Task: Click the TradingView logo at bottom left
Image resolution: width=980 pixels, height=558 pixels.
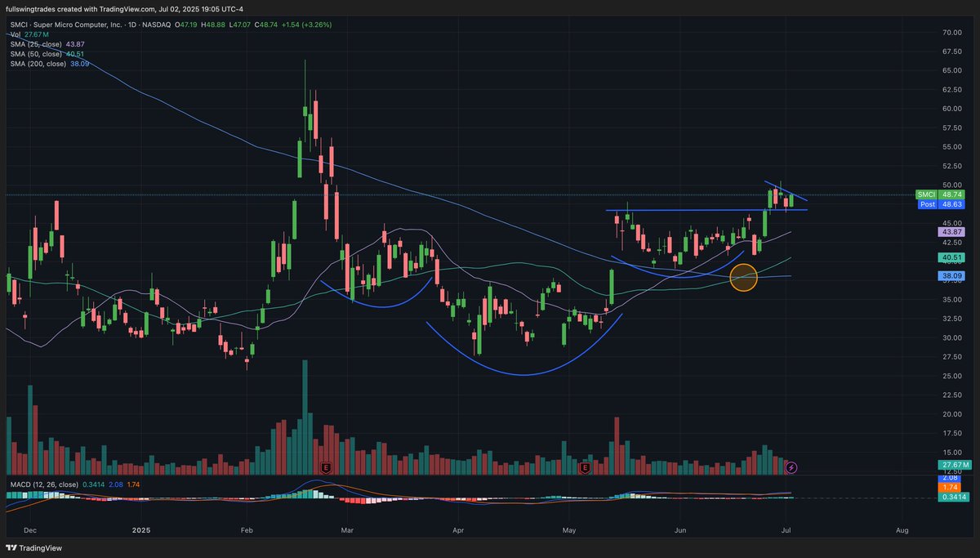Action: coord(33,548)
